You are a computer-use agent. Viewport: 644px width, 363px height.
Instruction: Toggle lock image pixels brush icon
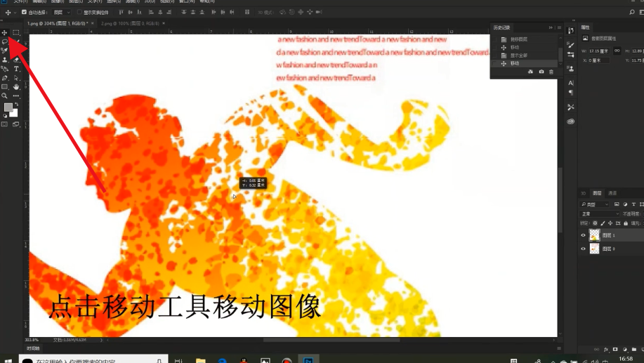coord(603,223)
